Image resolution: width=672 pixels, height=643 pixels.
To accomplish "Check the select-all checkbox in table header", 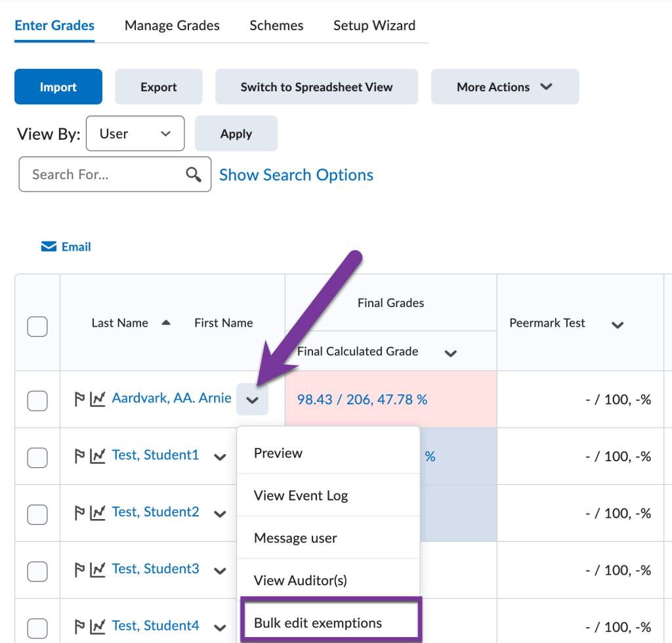I will 37,326.
